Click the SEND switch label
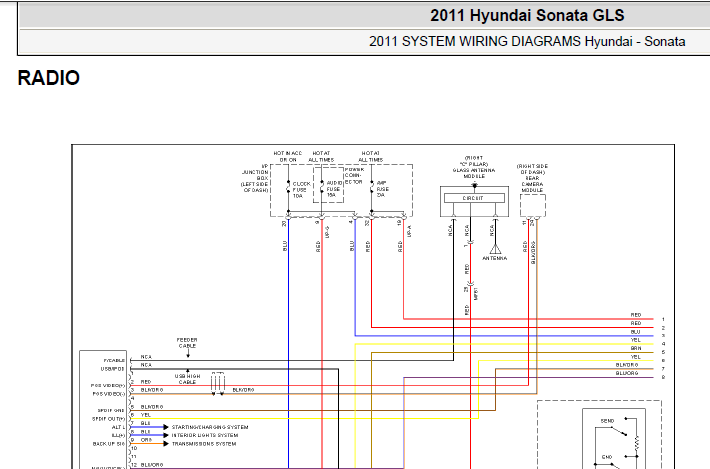The height and width of the screenshot is (469, 710). pyautogui.click(x=607, y=421)
